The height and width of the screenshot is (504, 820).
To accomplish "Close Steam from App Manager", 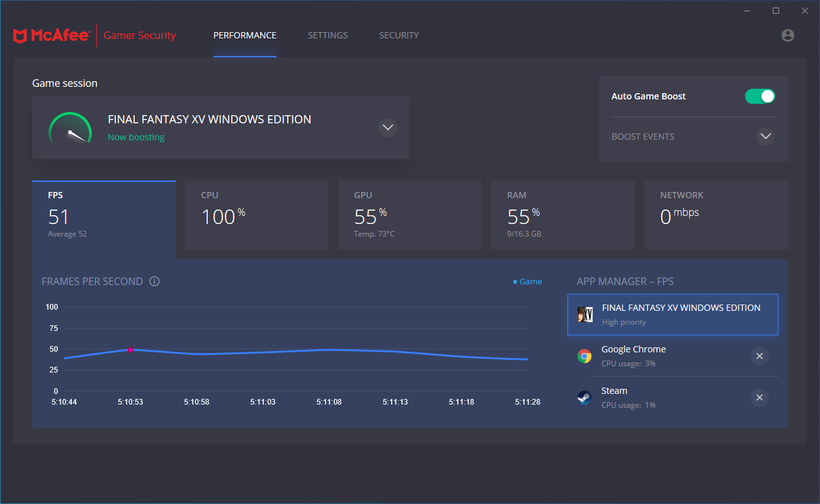I will [x=759, y=397].
